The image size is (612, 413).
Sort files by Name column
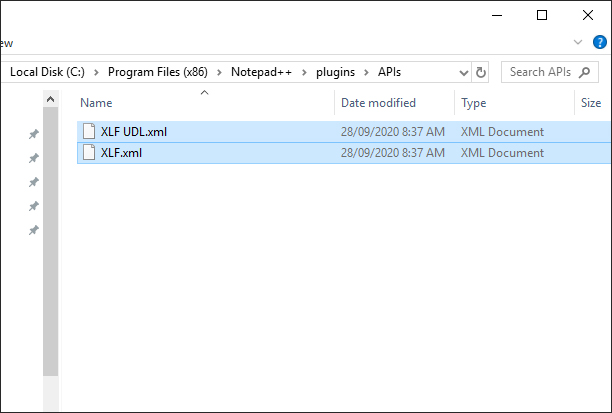[205, 103]
